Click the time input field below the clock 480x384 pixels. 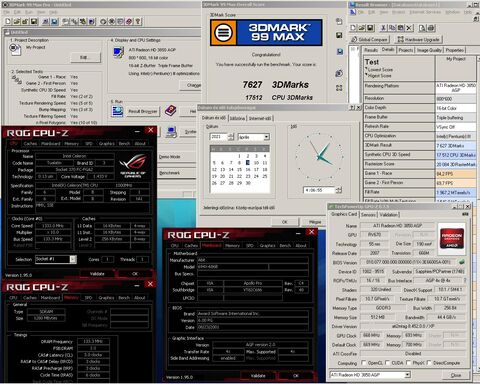[319, 190]
